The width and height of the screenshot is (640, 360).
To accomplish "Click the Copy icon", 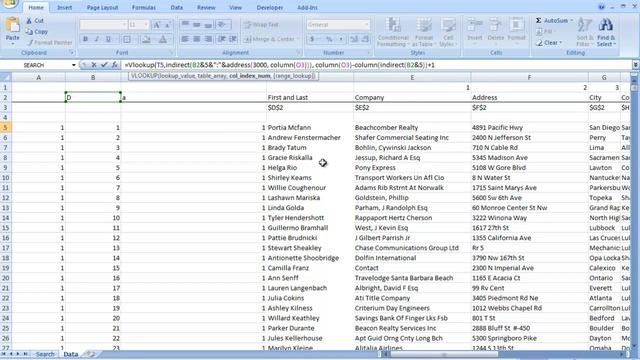I will pos(29,31).
